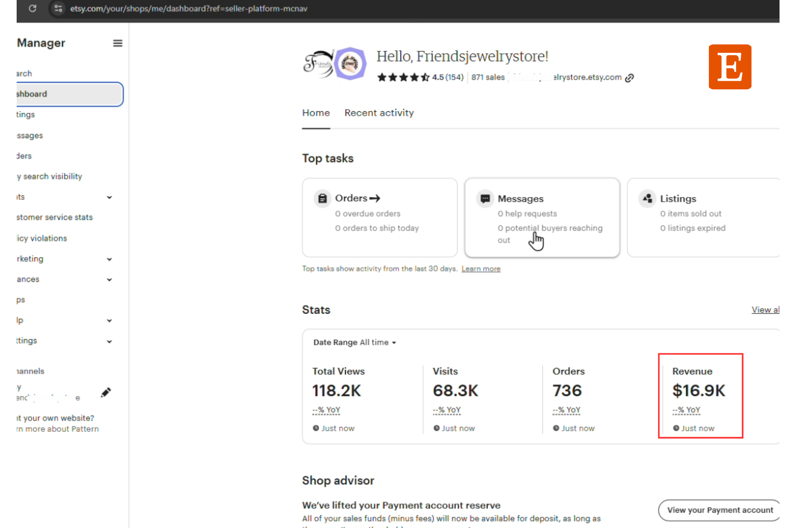Screen dimensions: 812x528
Task: Open learn more about Pattern link
Action: pyautogui.click(x=58, y=429)
